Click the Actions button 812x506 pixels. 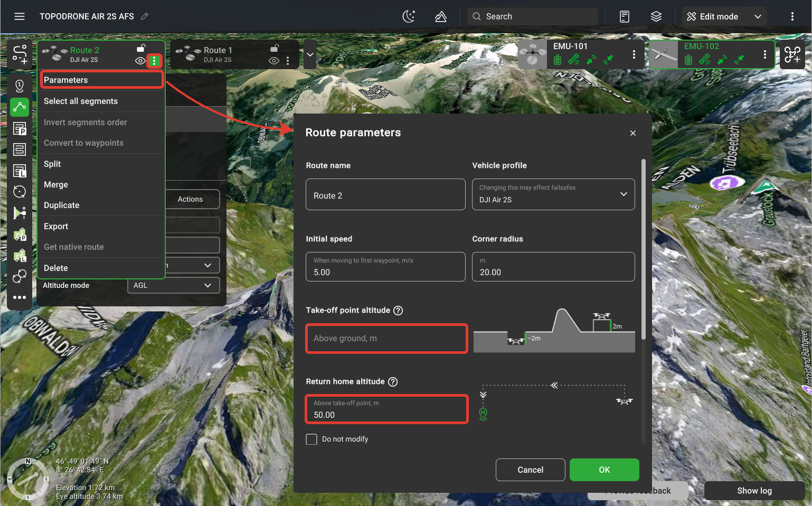click(190, 199)
